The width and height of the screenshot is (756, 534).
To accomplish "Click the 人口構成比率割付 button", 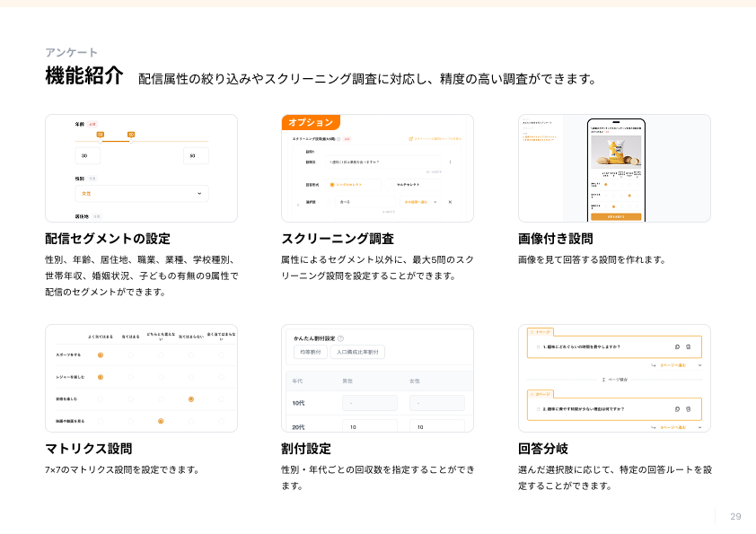I will 357,353.
